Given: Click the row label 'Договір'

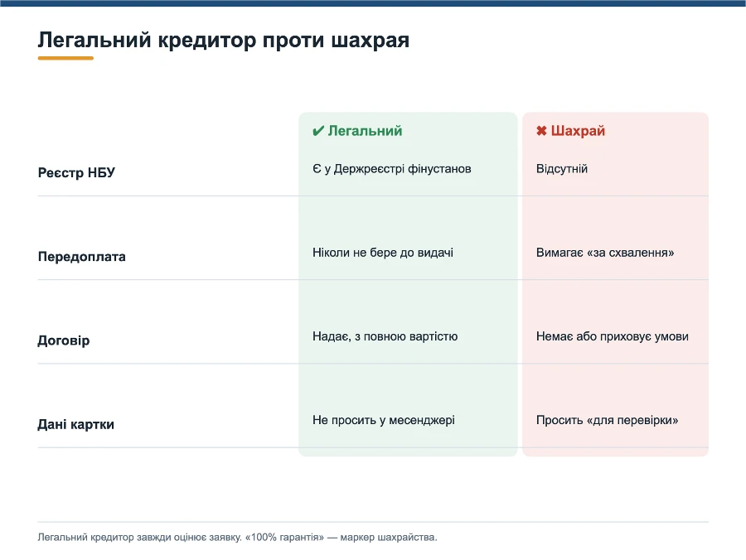Looking at the screenshot, I should pyautogui.click(x=64, y=340).
